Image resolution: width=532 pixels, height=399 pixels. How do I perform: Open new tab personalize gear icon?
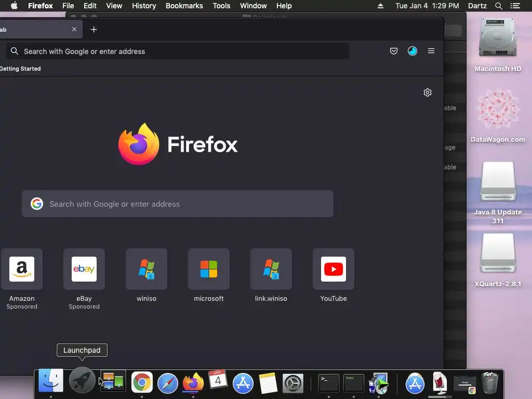[x=428, y=92]
